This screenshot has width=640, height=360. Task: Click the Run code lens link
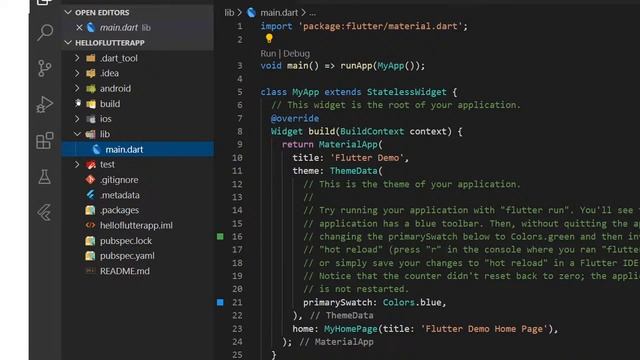pos(268,53)
